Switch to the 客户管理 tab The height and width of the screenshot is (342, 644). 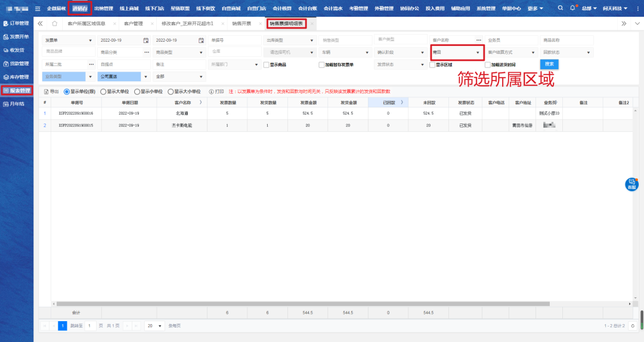point(134,23)
